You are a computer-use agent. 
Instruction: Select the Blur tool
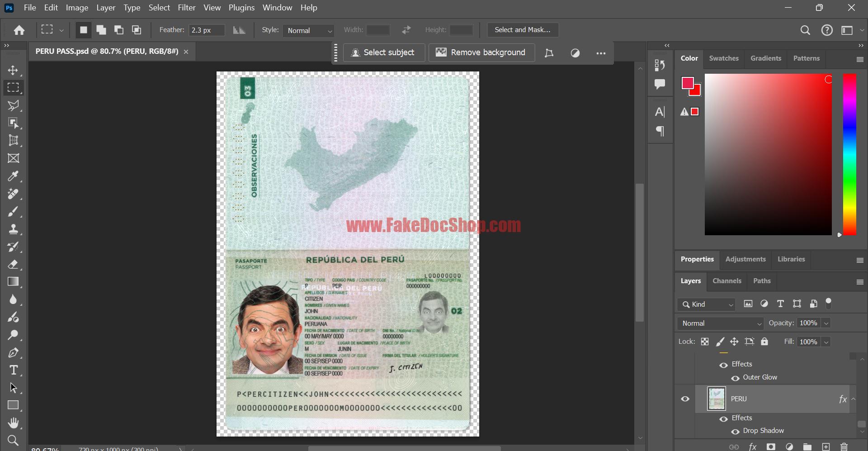tap(13, 299)
